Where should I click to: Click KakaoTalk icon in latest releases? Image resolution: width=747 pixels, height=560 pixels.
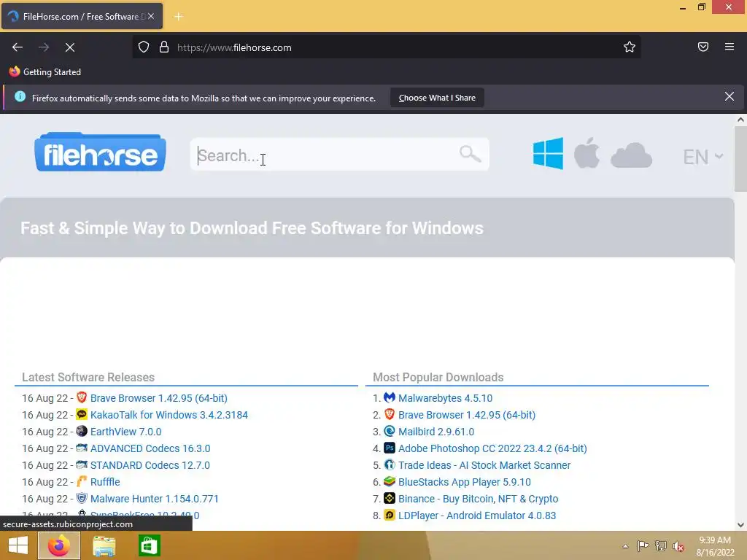tap(82, 414)
